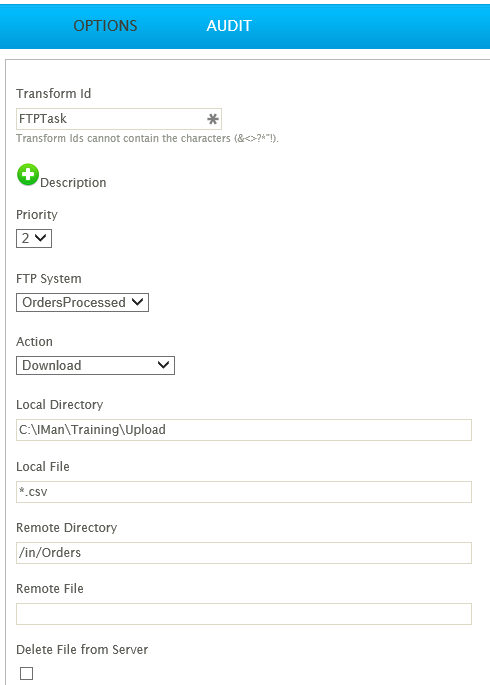Open the AUDIT tab

(229, 26)
